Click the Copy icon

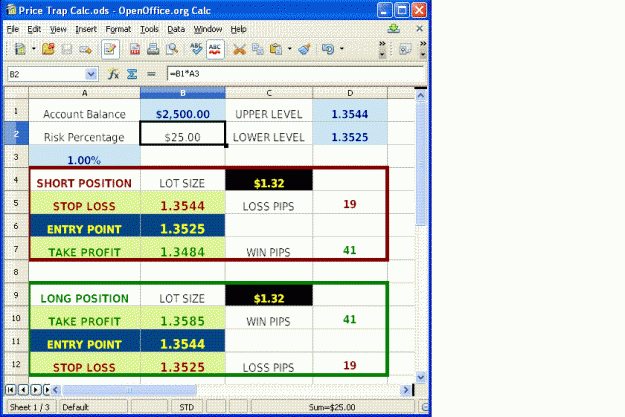pos(257,49)
